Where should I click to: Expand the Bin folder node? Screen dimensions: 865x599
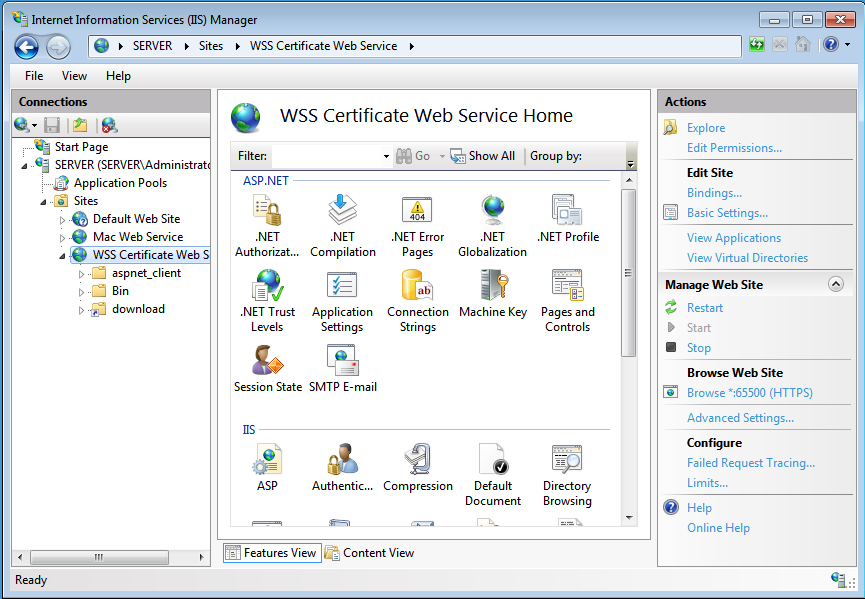[82, 292]
